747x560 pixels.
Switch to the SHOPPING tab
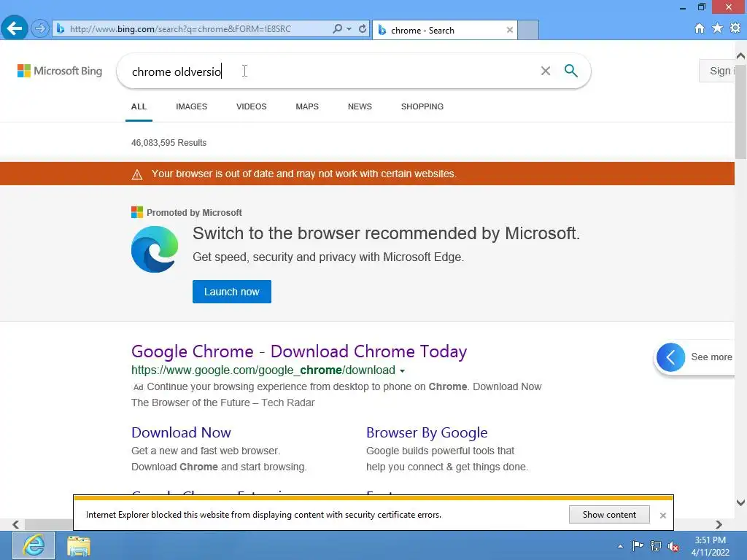point(422,106)
